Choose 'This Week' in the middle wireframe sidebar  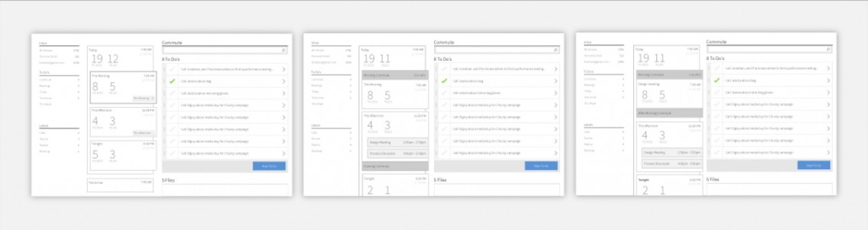[x=318, y=104]
